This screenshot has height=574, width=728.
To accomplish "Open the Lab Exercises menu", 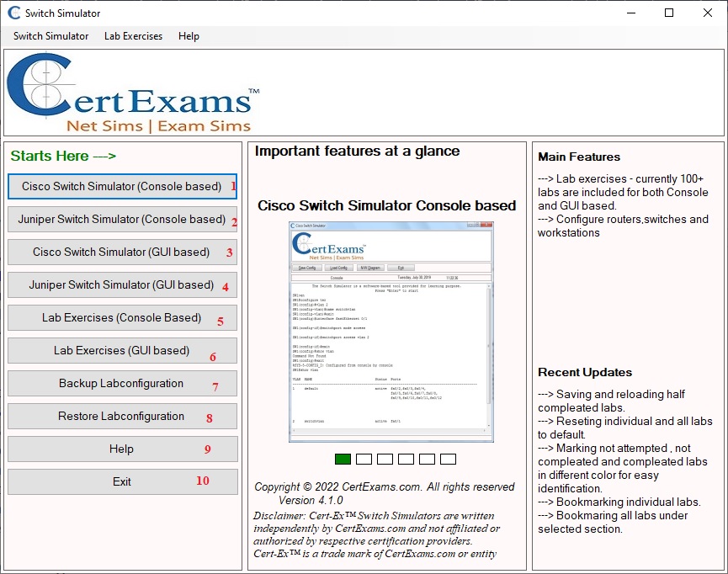I will point(133,36).
